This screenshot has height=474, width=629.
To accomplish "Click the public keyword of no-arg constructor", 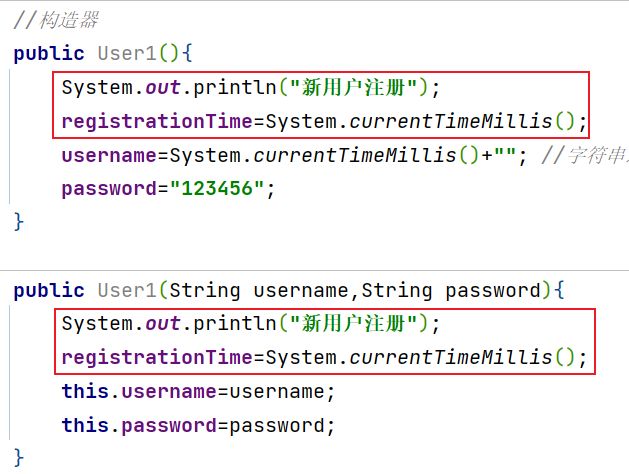I will pyautogui.click(x=49, y=54).
